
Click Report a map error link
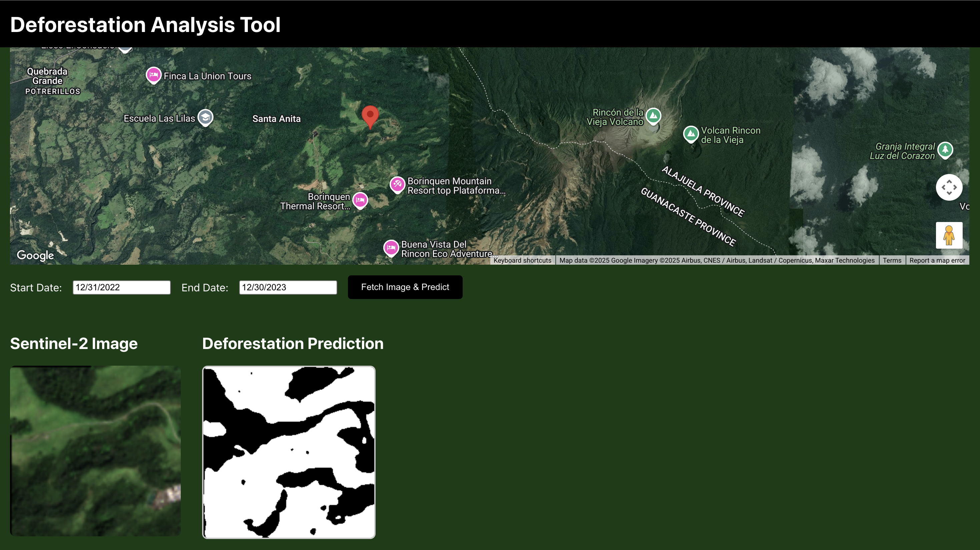[x=937, y=260]
